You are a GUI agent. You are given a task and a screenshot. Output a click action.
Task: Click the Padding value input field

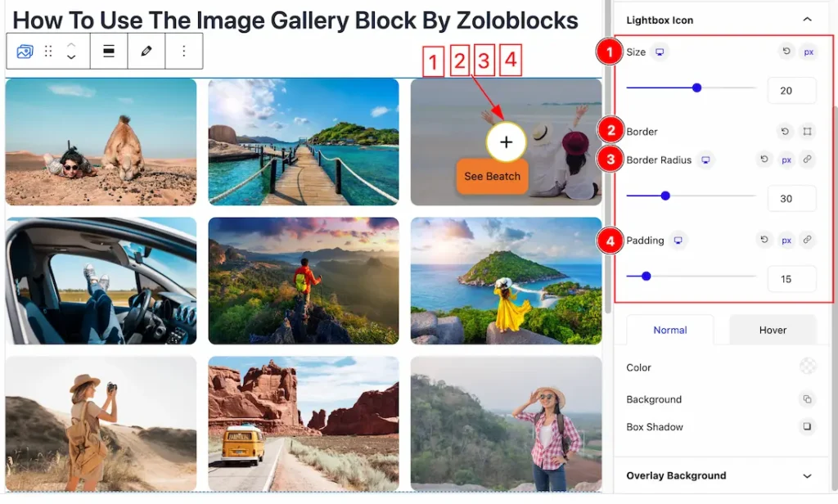(791, 278)
